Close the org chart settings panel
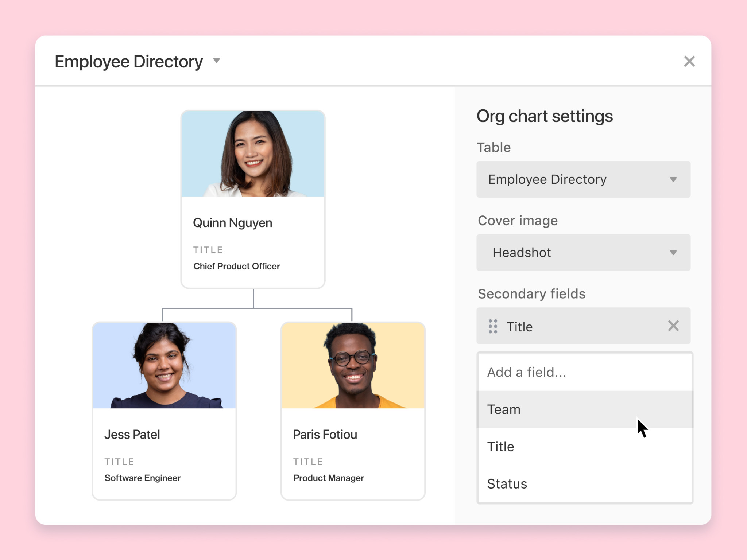Image resolution: width=747 pixels, height=560 pixels. point(689,61)
